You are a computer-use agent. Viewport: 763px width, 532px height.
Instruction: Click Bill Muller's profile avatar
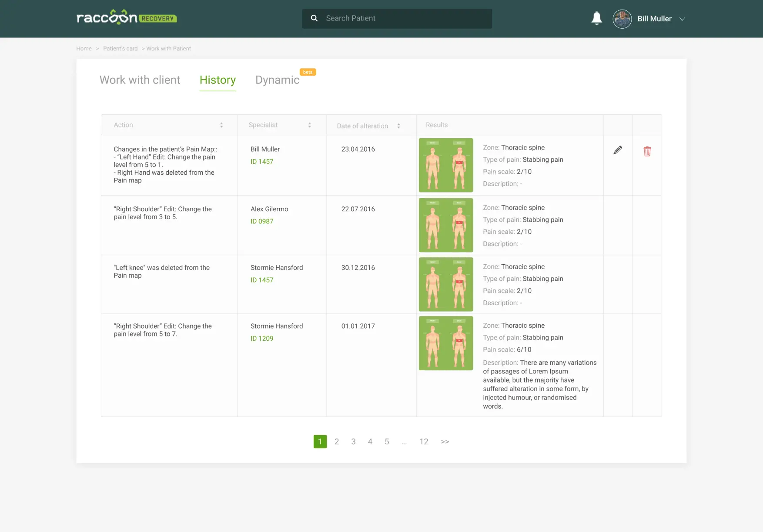click(x=622, y=19)
